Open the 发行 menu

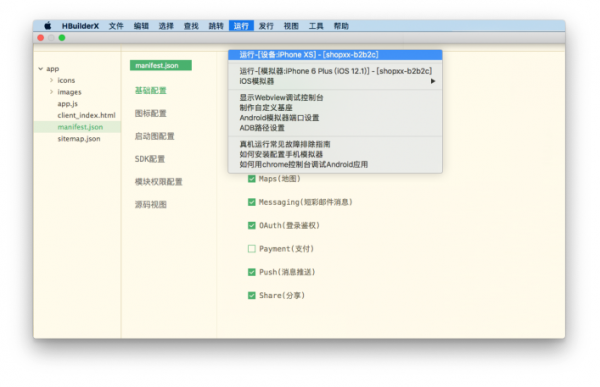click(266, 26)
